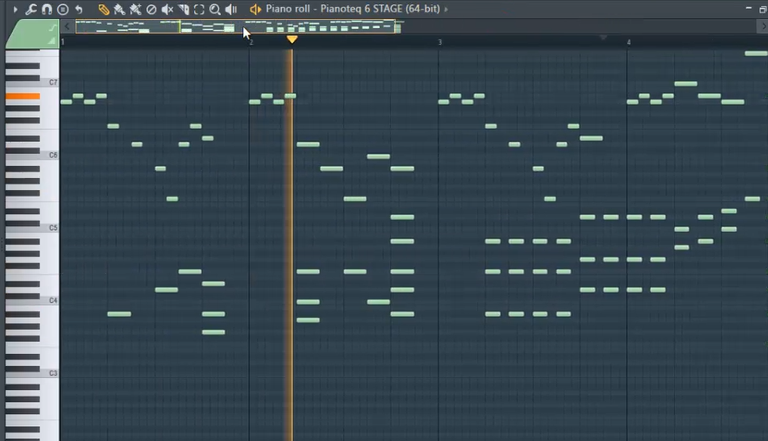
Task: Click bar 1 on the timeline ruler
Action: coord(63,43)
